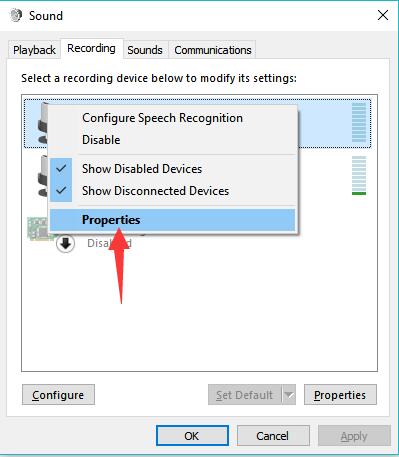Click the Configure button
The width and height of the screenshot is (399, 457).
pos(58,395)
